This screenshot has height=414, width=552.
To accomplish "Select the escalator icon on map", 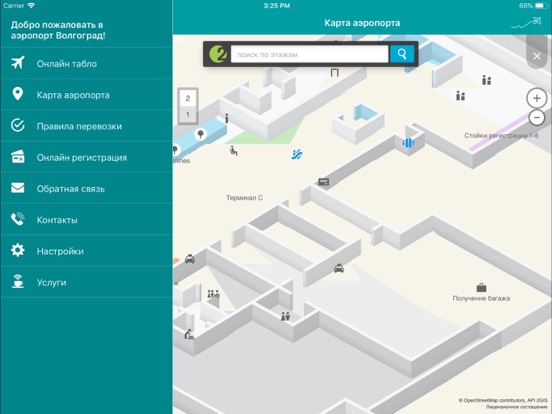I will pyautogui.click(x=297, y=154).
